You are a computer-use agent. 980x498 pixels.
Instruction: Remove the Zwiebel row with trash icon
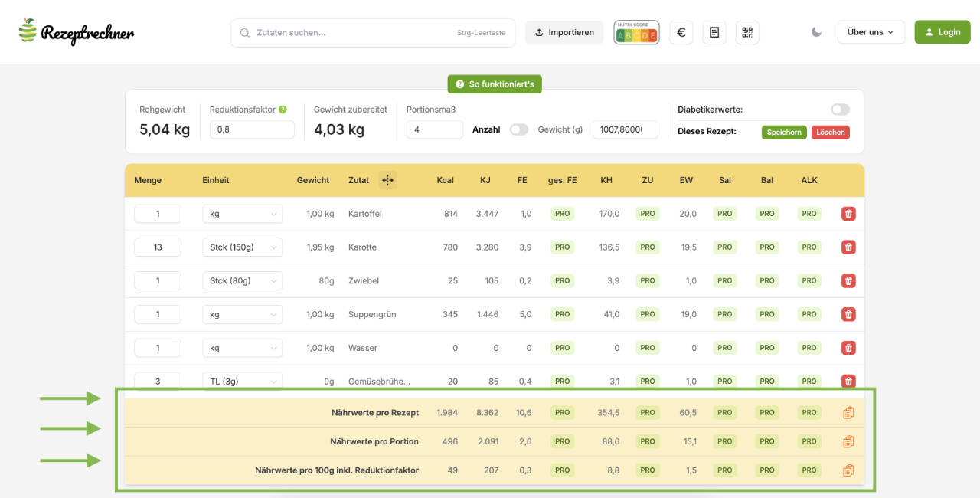(848, 280)
